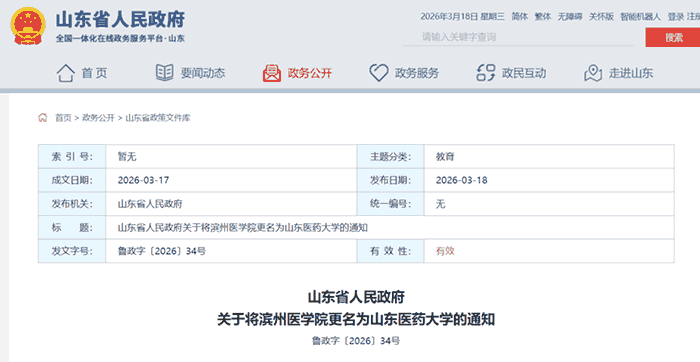Click the 标题 label cell

(72, 228)
